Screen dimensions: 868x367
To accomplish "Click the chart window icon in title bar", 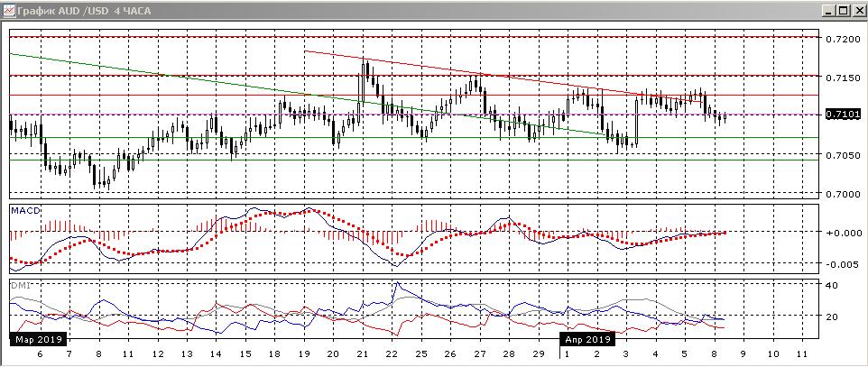I will [x=8, y=11].
